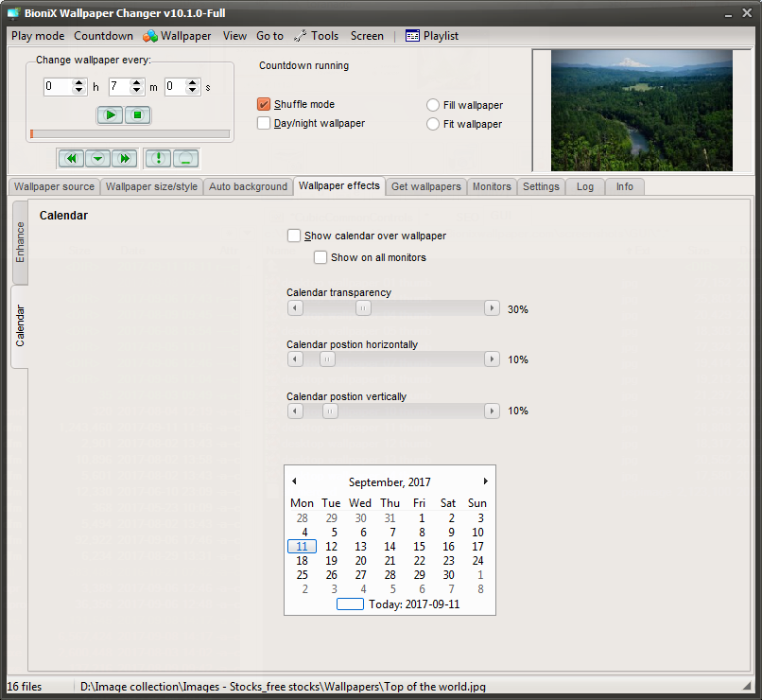Increase hours spinner up arrow
Screen dimensions: 762x700
[x=78, y=82]
